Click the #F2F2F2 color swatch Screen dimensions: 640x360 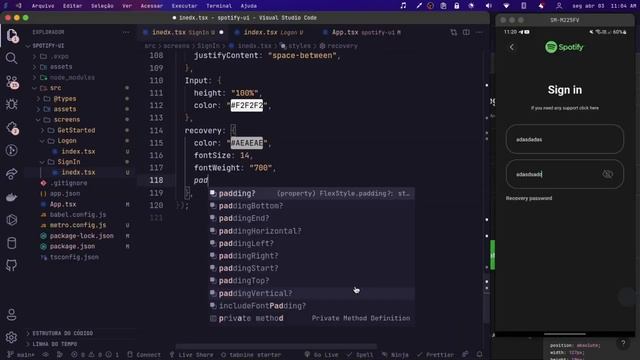pyautogui.click(x=247, y=105)
